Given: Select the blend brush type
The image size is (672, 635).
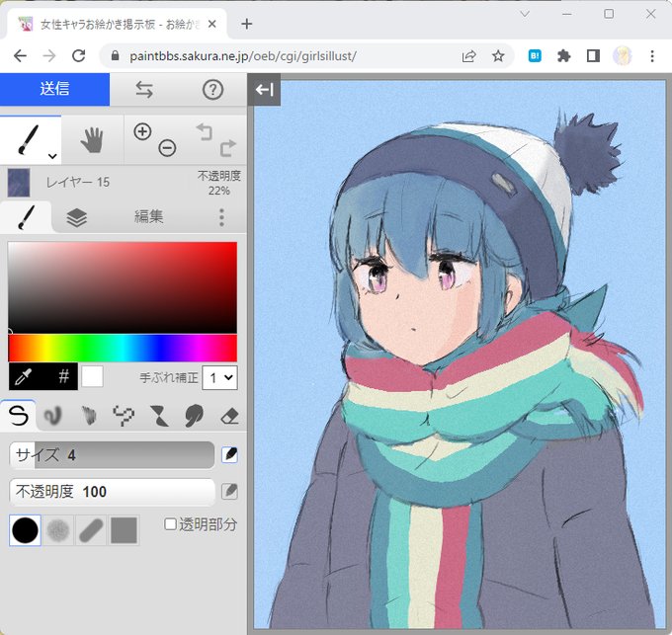Looking at the screenshot, I should coord(53,416).
